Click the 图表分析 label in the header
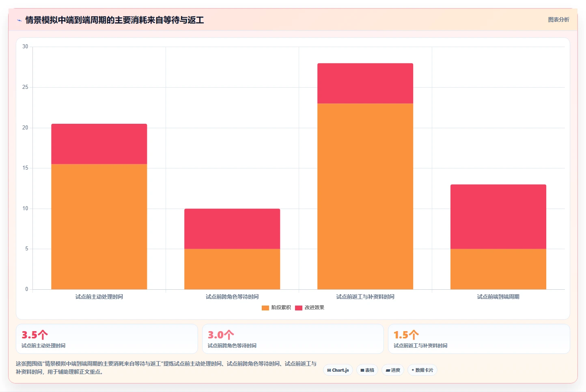Screen dimensions: 586x392 558,19
